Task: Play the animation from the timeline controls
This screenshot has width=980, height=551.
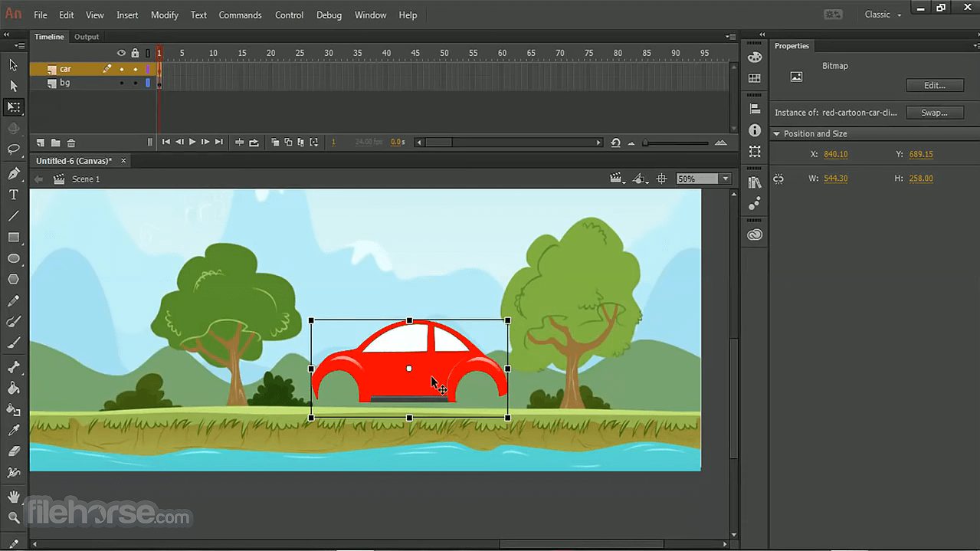Action: tap(192, 142)
